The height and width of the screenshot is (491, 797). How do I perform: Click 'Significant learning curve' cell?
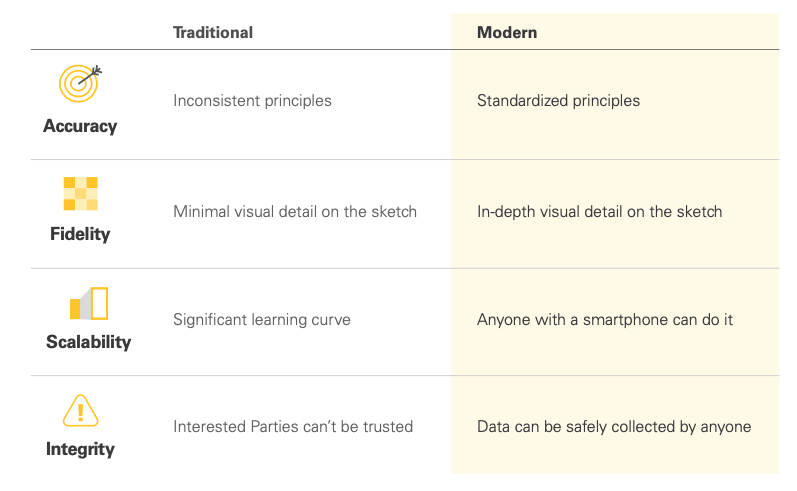pyautogui.click(x=262, y=320)
